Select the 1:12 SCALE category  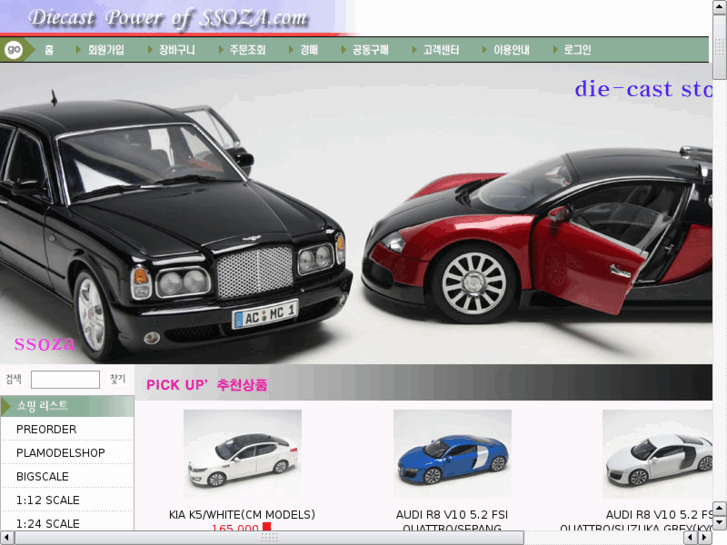pos(48,500)
